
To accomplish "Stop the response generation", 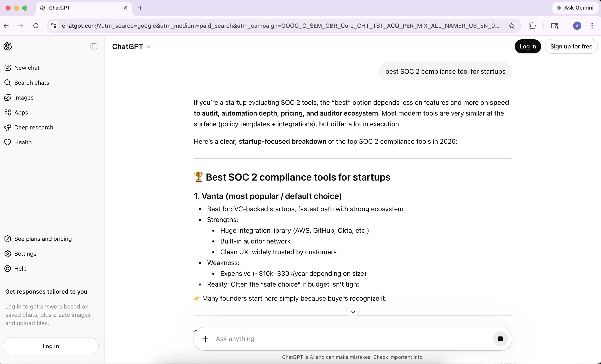I will point(500,339).
